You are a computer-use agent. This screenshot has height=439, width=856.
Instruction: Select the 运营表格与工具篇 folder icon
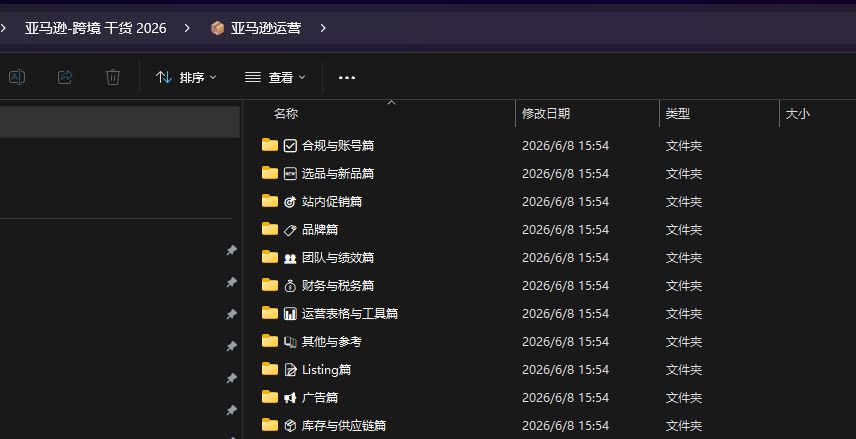pyautogui.click(x=270, y=313)
